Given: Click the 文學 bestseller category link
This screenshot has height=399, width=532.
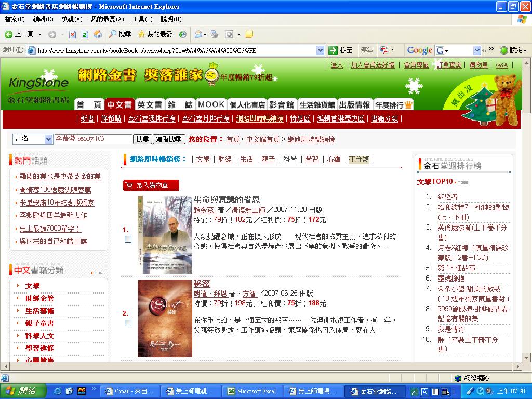Looking at the screenshot, I should click(x=203, y=159).
